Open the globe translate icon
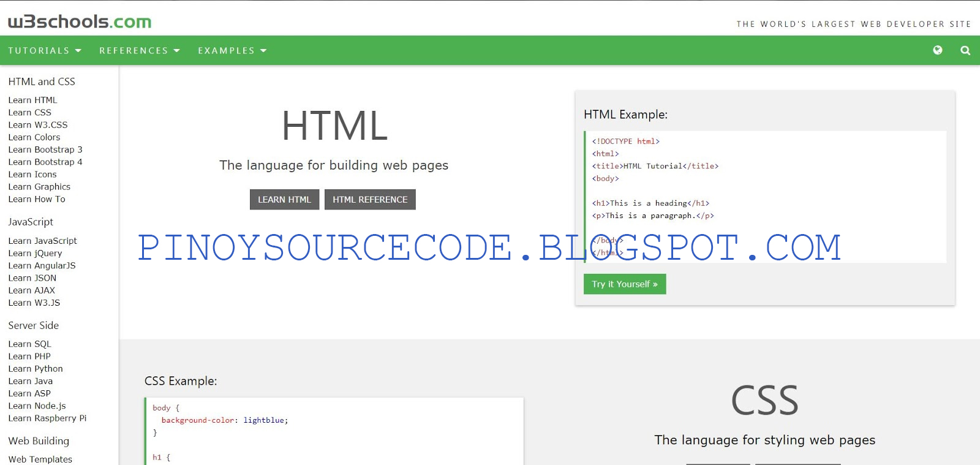 [x=938, y=50]
